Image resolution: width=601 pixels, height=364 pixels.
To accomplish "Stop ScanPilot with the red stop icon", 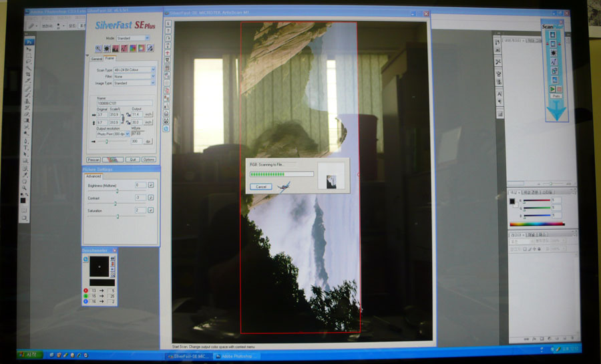I will pyautogui.click(x=559, y=89).
